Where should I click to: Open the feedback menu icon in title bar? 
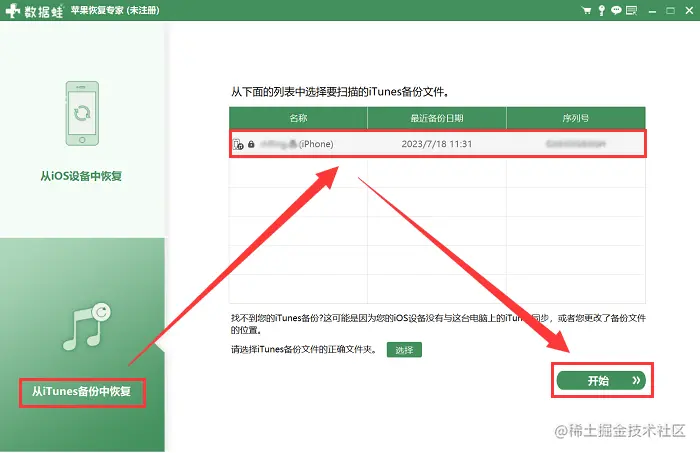coord(631,10)
